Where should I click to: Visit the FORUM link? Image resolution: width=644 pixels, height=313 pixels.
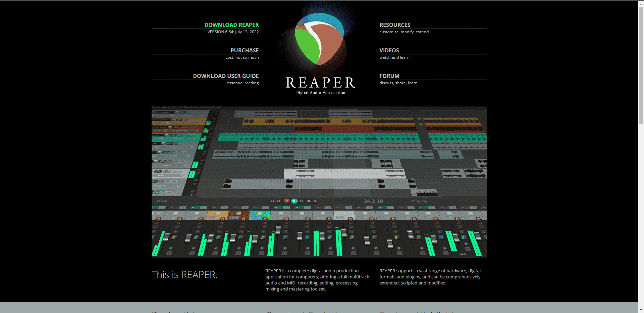coord(389,76)
